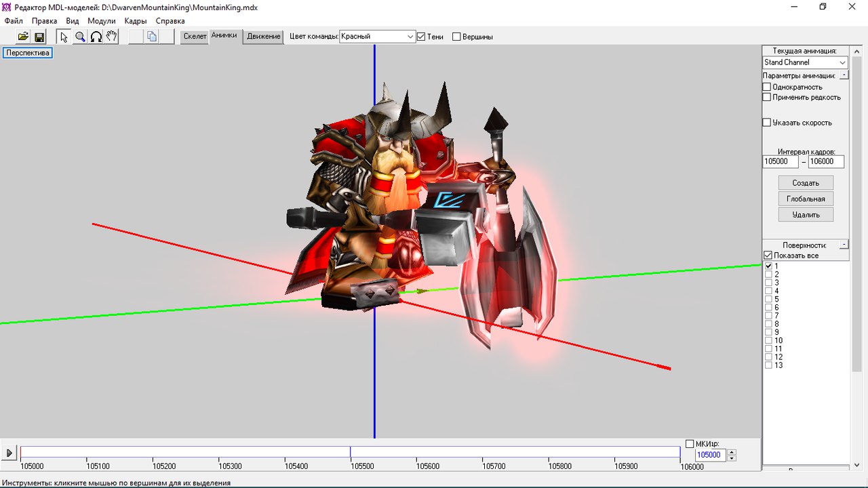Open the Правка menu
This screenshot has width=868, height=488.
(x=45, y=21)
